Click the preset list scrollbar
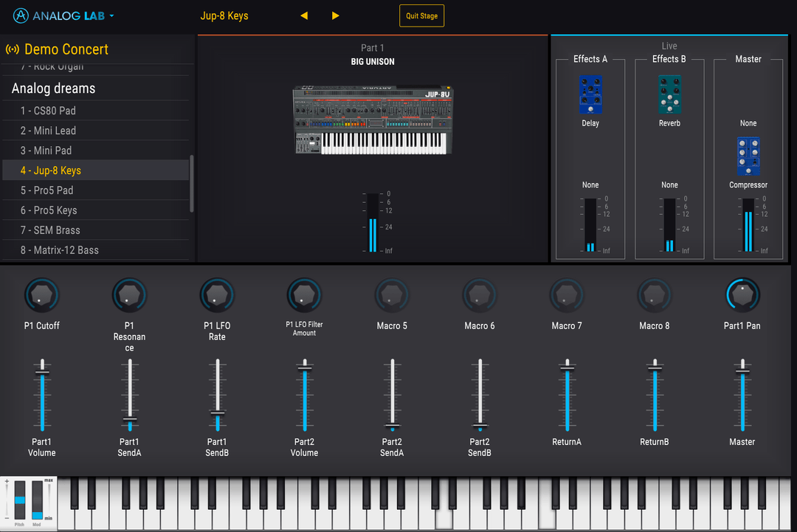This screenshot has height=532, width=797. click(192, 184)
